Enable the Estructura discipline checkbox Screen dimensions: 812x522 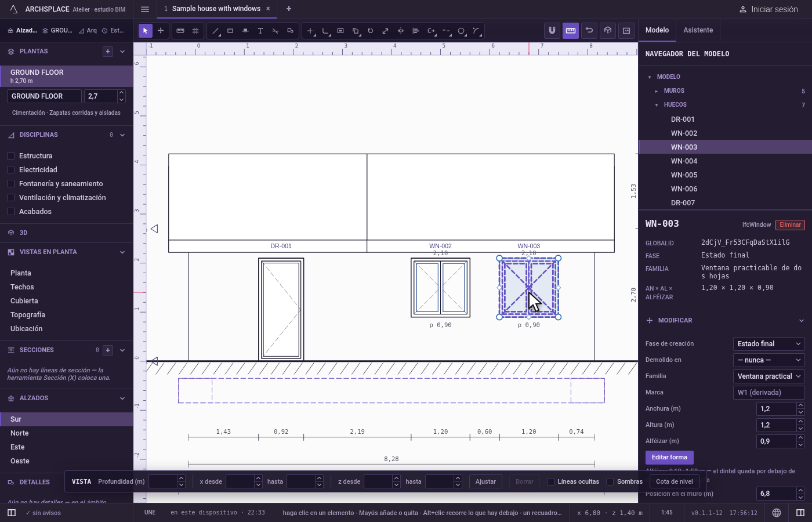10,156
